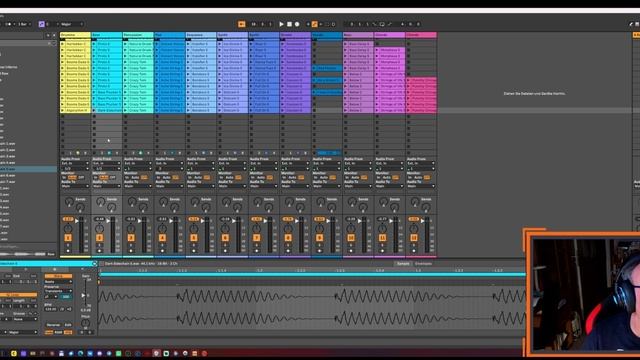Image resolution: width=640 pixels, height=360 pixels.
Task: Select the mint Percussion track header
Action: (x=138, y=35)
